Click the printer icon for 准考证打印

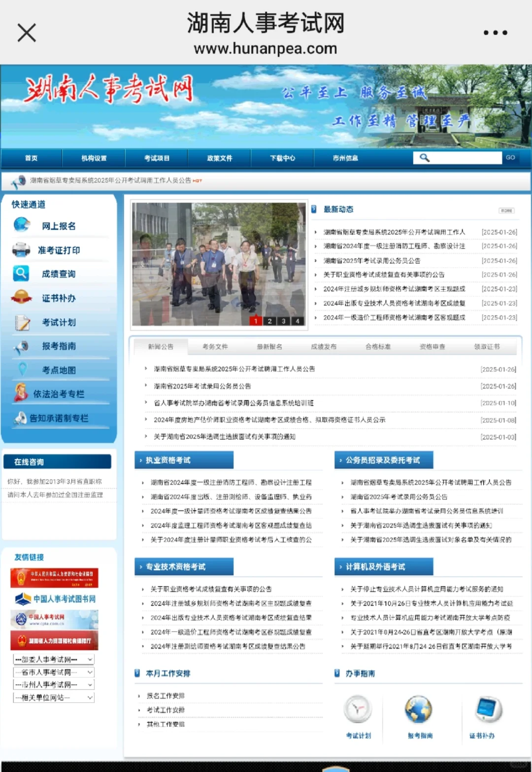pos(21,249)
